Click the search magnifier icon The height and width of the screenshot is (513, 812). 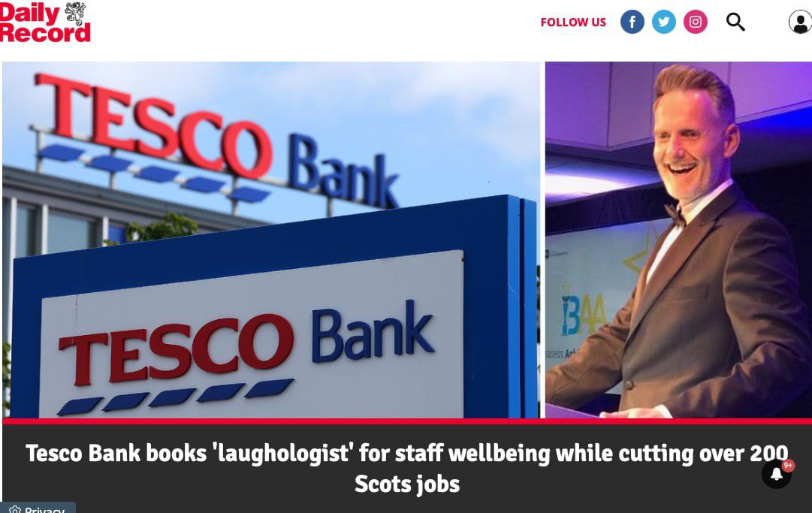tap(735, 22)
